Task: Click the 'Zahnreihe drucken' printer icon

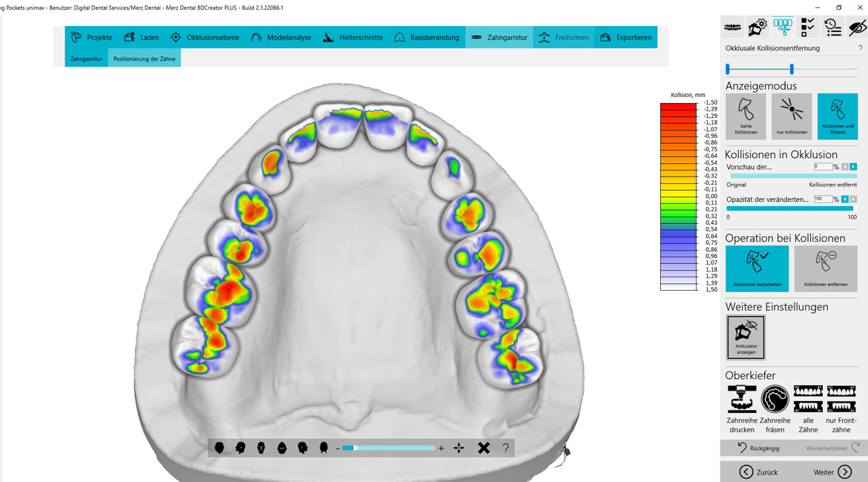Action: (x=742, y=399)
